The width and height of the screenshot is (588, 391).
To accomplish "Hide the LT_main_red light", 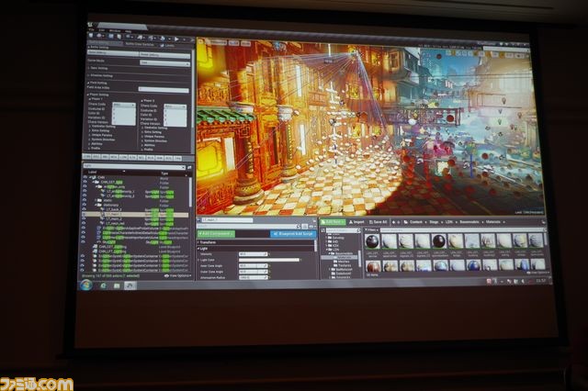I will coord(84,223).
